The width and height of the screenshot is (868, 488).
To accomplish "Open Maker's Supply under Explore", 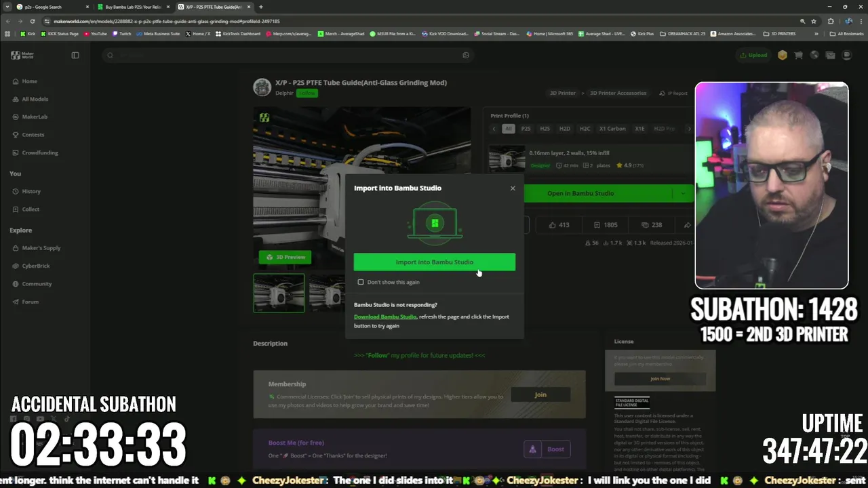I will coord(35,248).
